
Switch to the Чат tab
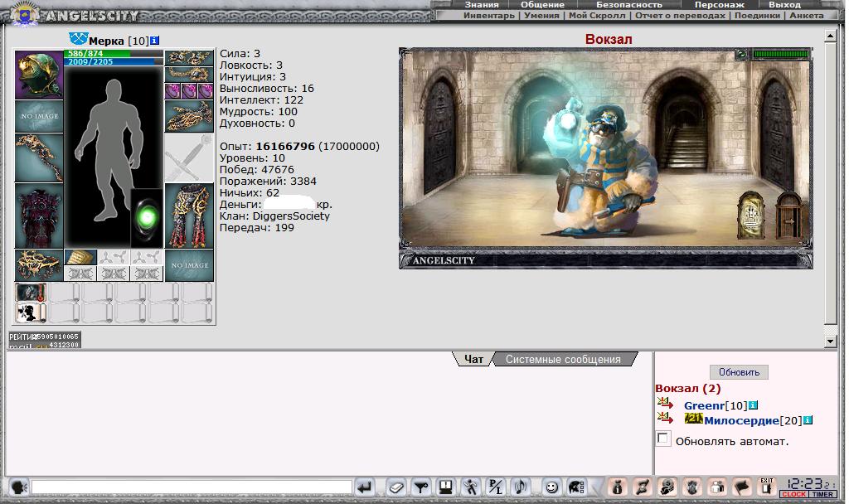tap(473, 359)
